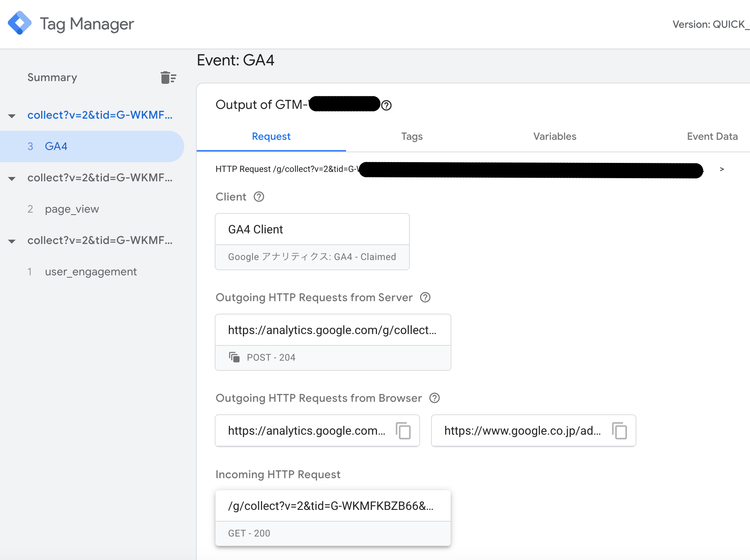Open help icon beside Client heading
This screenshot has height=560, width=750.
point(259,197)
